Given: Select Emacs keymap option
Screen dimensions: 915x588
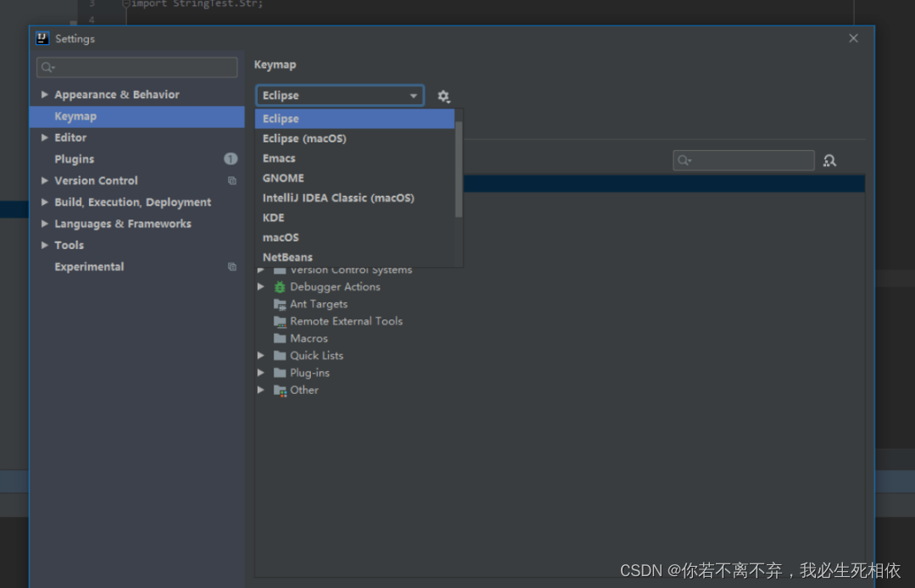Looking at the screenshot, I should point(355,158).
